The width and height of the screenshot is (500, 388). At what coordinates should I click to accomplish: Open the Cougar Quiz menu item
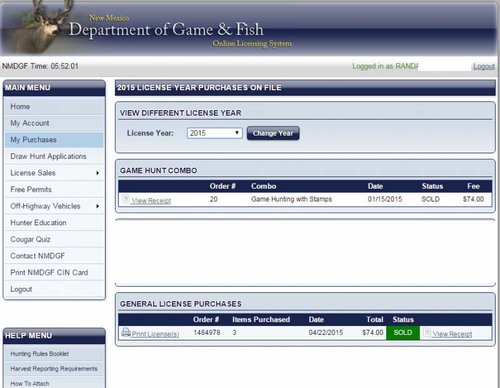coord(30,239)
